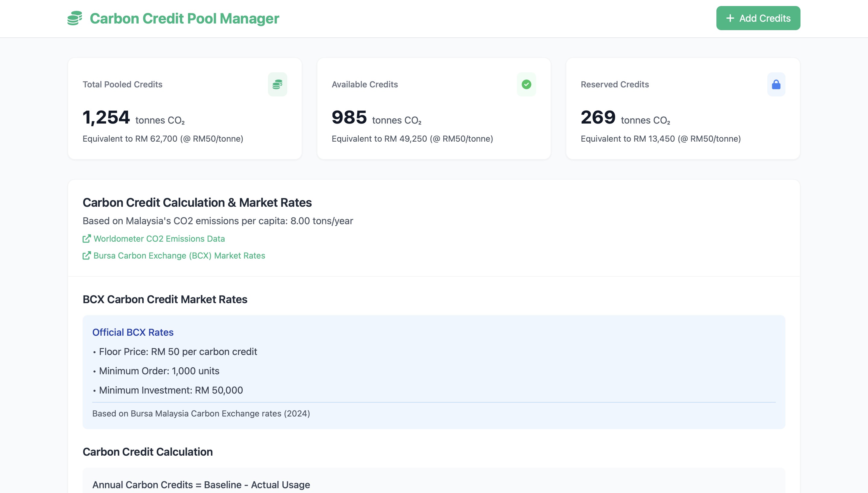Select the Reserved Credits label
The image size is (868, 493).
tap(615, 84)
